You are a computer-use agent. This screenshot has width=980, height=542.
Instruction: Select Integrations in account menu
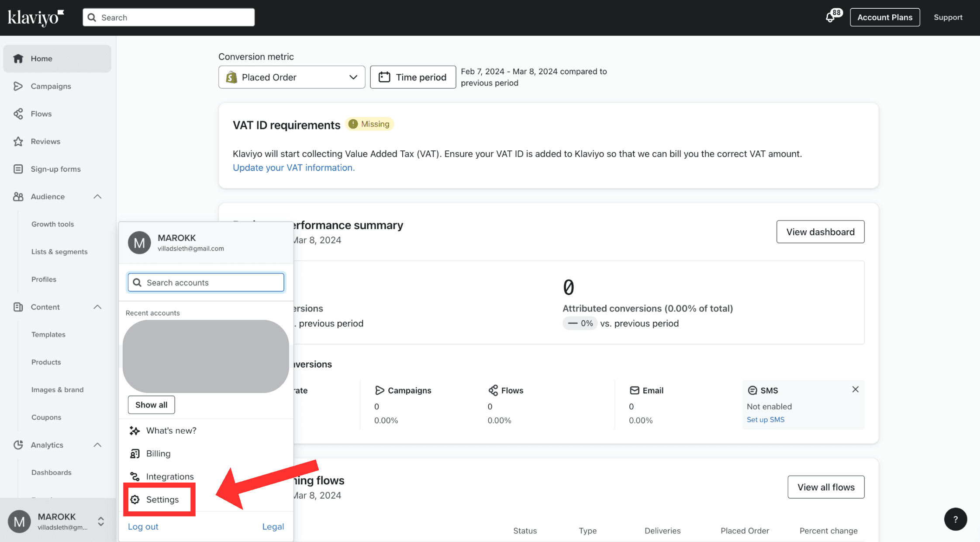tap(170, 476)
